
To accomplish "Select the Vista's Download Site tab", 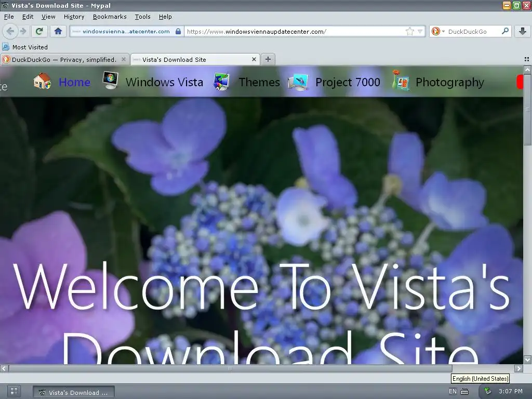I will pyautogui.click(x=195, y=59).
